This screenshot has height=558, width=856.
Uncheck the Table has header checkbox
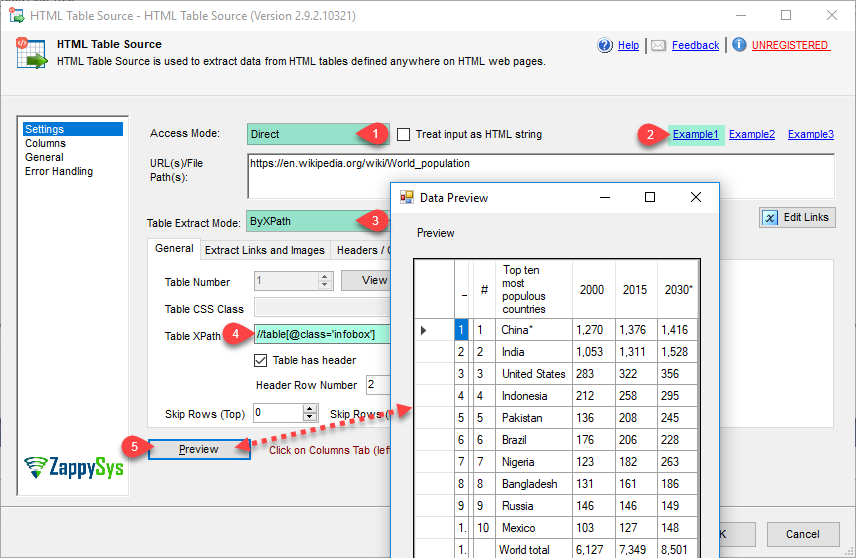click(x=260, y=360)
